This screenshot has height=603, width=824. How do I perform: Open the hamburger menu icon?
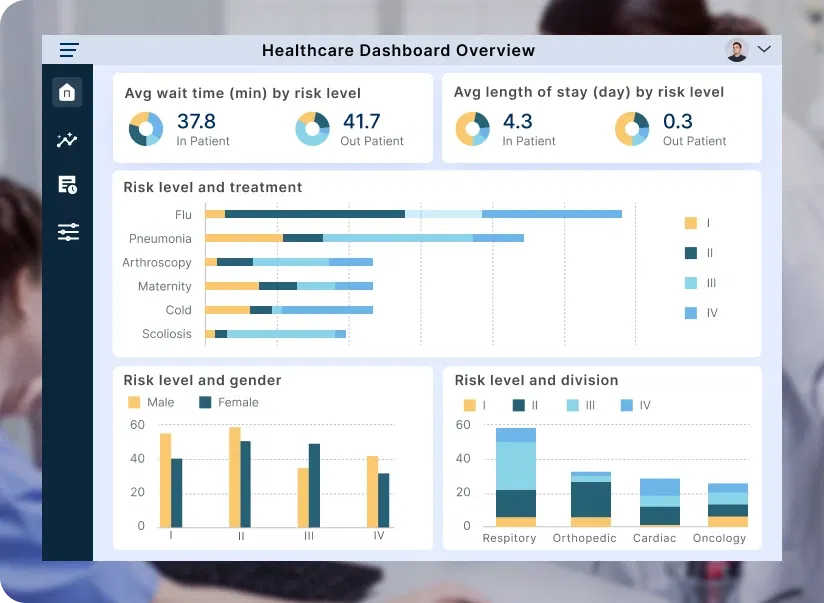tap(69, 50)
